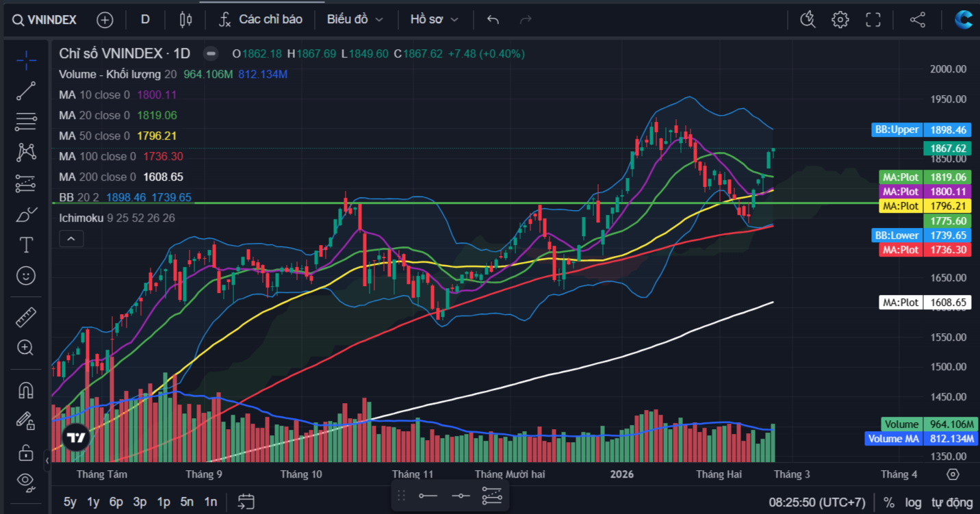980x514 pixels.
Task: Click the tự động auto scale button
Action: (x=952, y=502)
